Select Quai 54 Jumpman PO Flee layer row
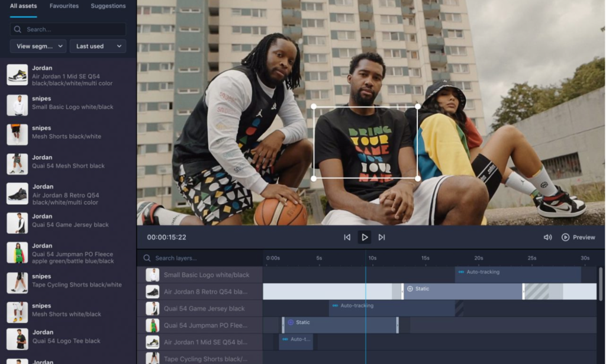Image resolution: width=606 pixels, height=364 pixels. coord(200,326)
